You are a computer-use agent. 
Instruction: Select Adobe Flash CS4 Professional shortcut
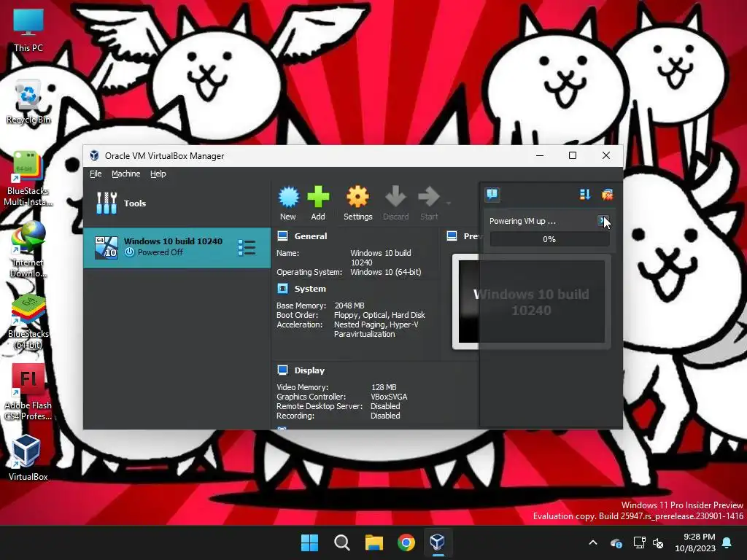coord(28,392)
